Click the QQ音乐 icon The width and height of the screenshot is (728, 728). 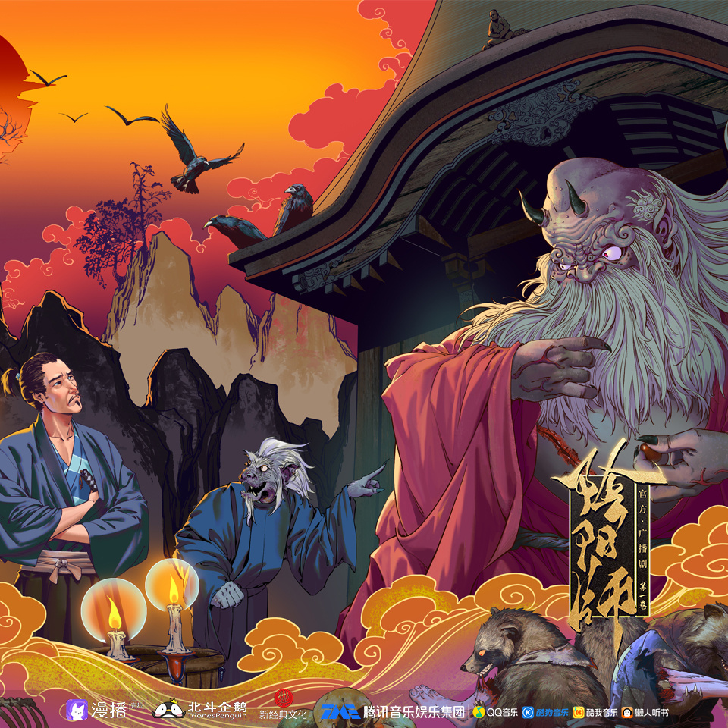[x=479, y=712]
